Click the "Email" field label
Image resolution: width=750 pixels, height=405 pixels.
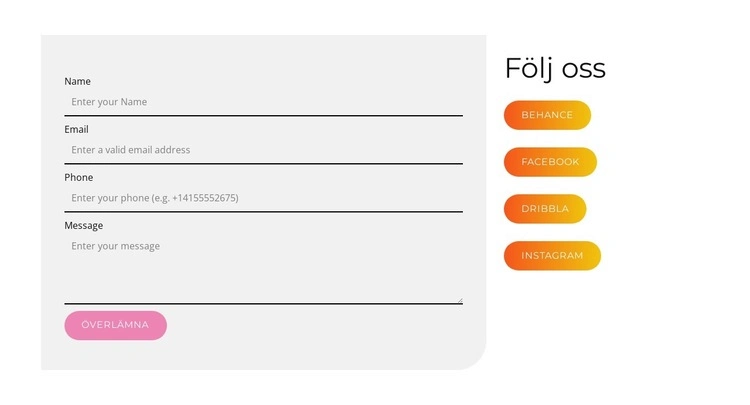coord(76,129)
